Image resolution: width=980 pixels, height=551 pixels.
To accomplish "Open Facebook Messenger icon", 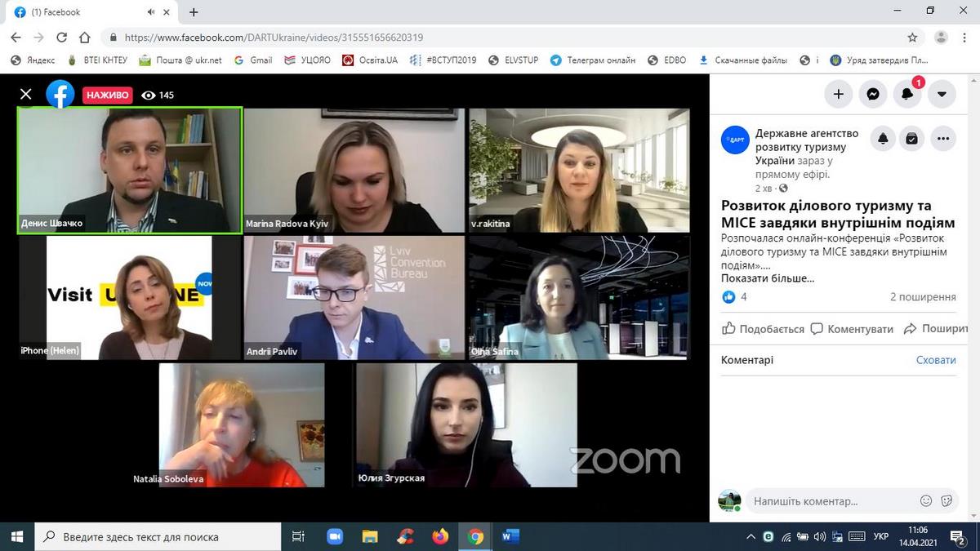I will (872, 94).
